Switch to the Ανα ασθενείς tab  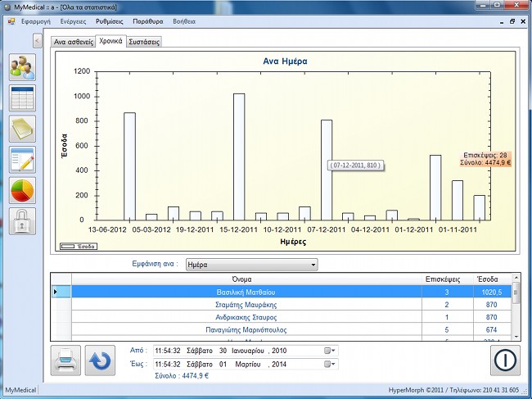pos(73,41)
